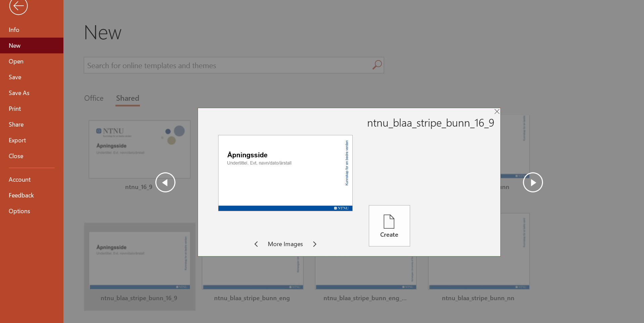This screenshot has height=323, width=644.
Task: Click the search magnifier icon
Action: pyautogui.click(x=377, y=65)
